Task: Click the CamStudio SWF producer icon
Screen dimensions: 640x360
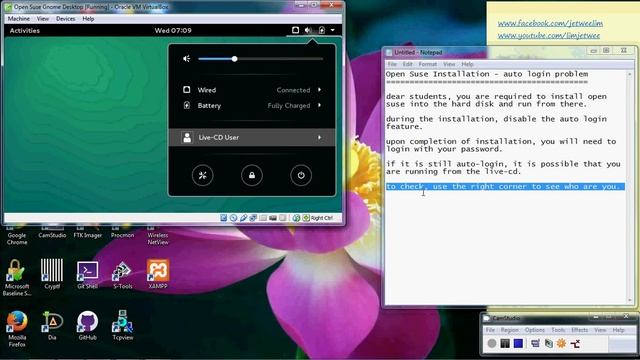Action: point(575,344)
